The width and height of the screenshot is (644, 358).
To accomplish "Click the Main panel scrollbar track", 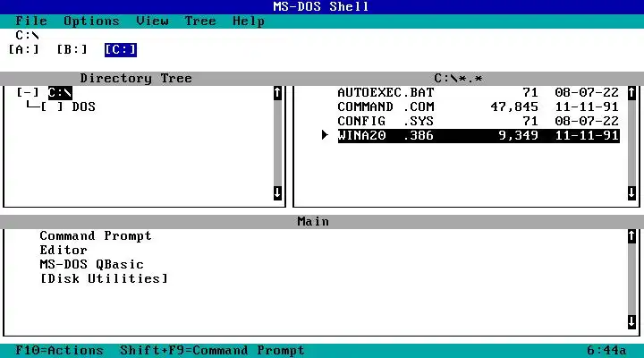I will point(631,278).
